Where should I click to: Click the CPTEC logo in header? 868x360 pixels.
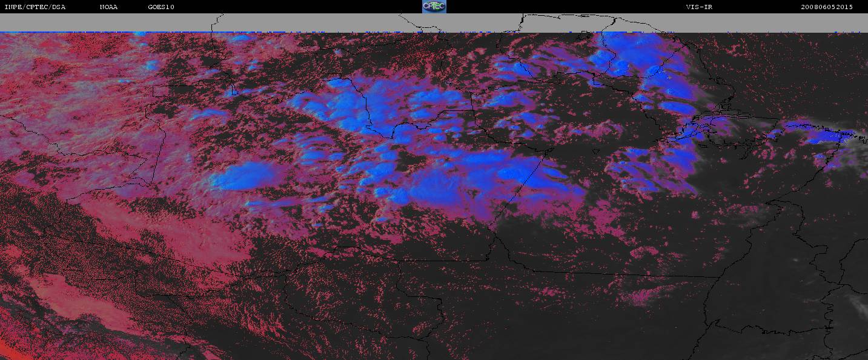pyautogui.click(x=434, y=7)
